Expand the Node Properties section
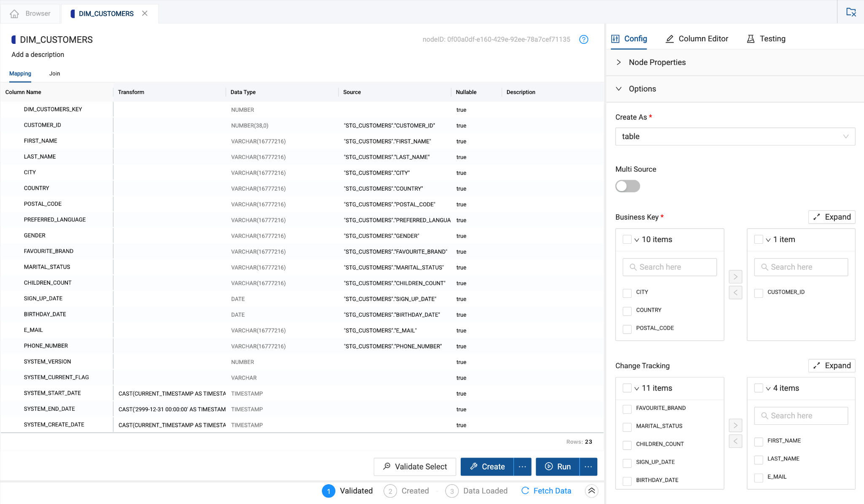 pos(735,62)
